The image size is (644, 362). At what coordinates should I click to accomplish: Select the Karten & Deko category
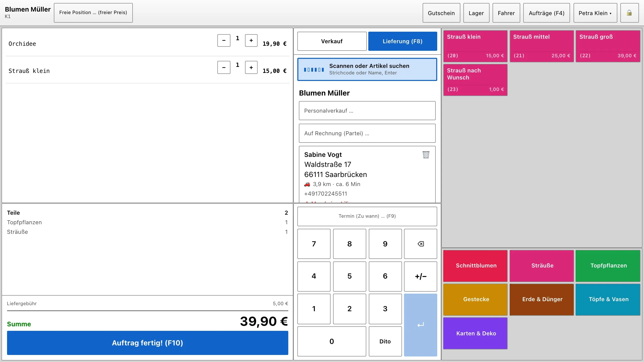click(x=475, y=333)
